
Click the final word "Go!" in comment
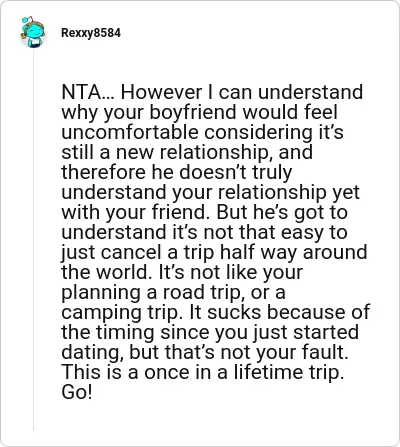click(x=77, y=392)
